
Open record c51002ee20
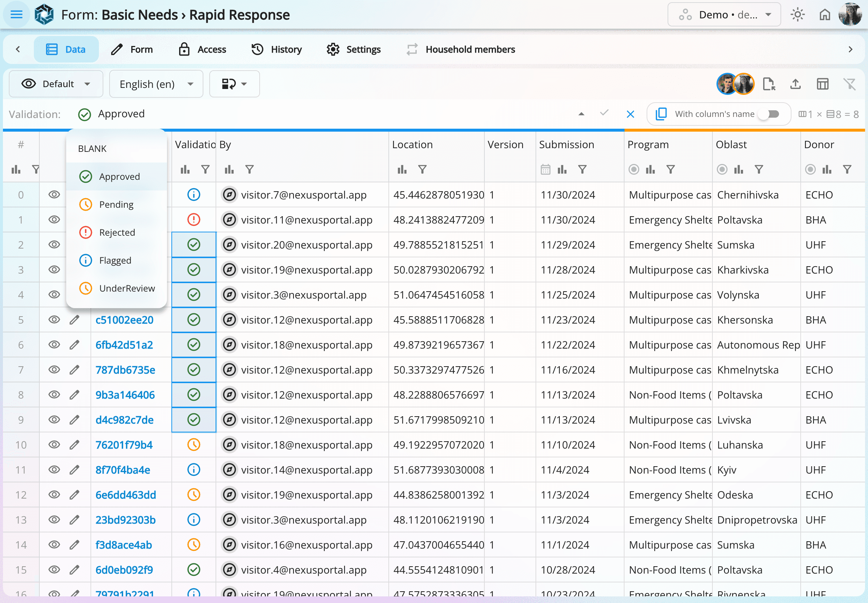click(124, 320)
